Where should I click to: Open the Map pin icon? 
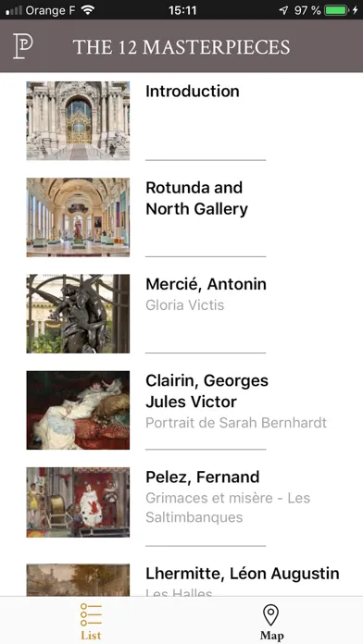pyautogui.click(x=271, y=615)
